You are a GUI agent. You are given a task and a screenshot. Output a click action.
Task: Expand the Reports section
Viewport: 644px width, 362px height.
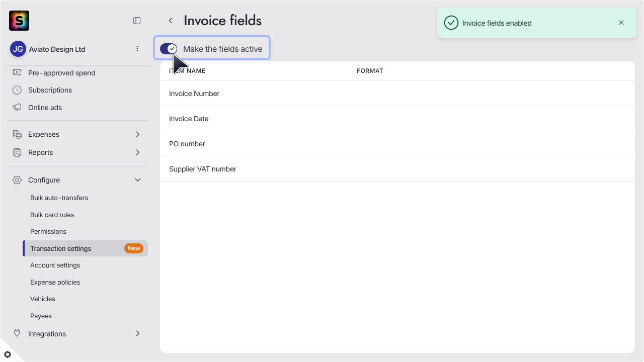tap(138, 152)
